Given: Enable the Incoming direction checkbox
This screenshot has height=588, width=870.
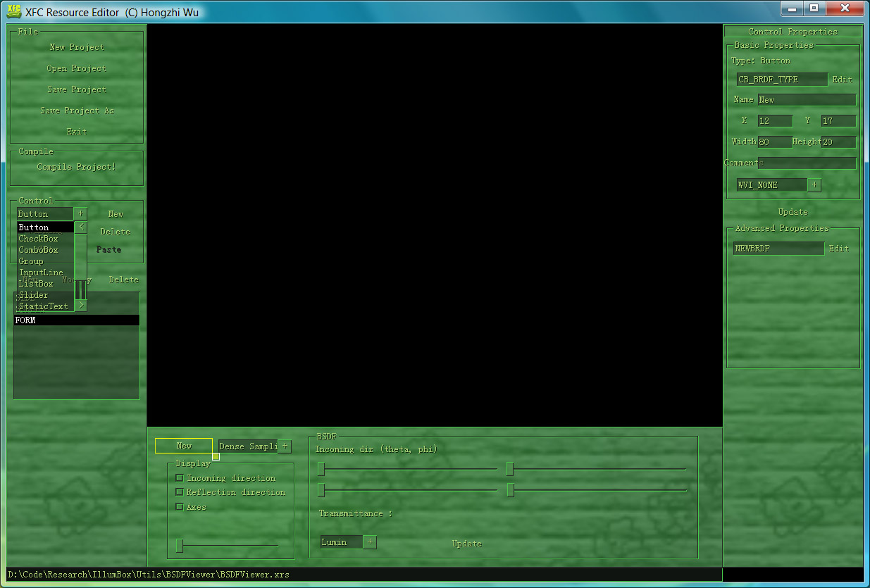Looking at the screenshot, I should coord(180,478).
